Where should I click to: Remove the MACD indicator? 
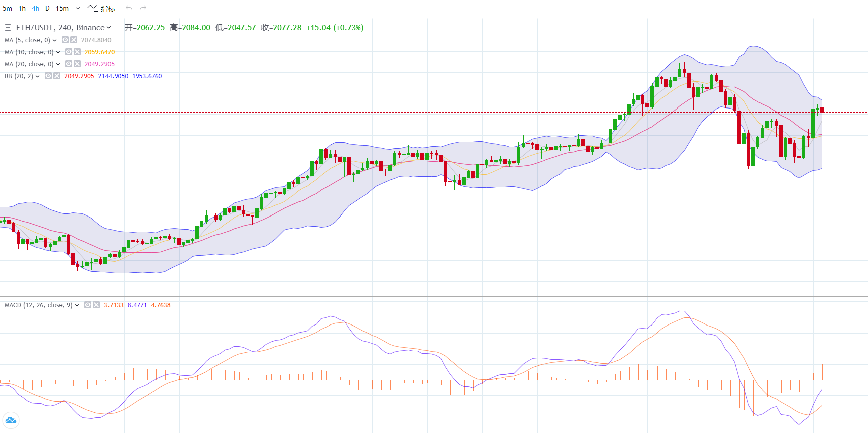(x=96, y=305)
